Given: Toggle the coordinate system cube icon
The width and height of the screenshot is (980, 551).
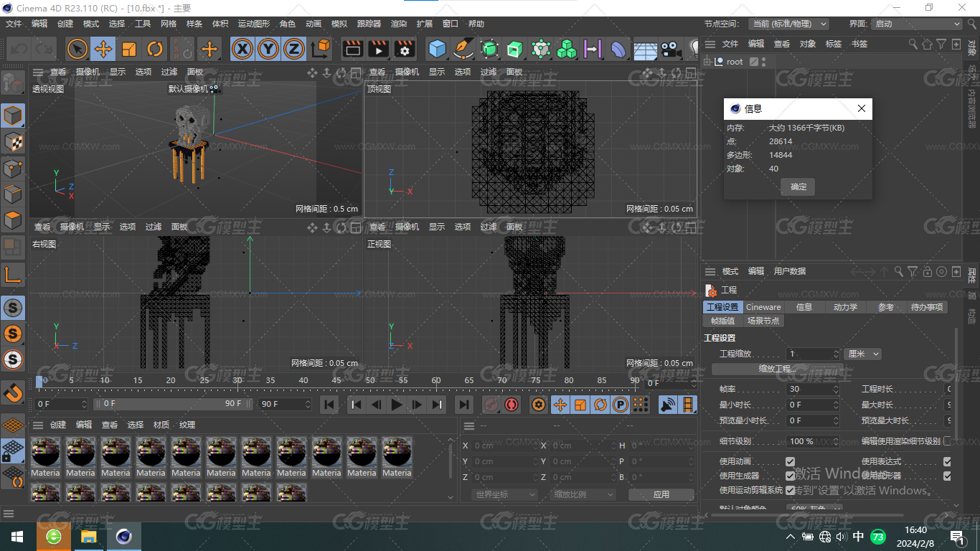Looking at the screenshot, I should [321, 49].
